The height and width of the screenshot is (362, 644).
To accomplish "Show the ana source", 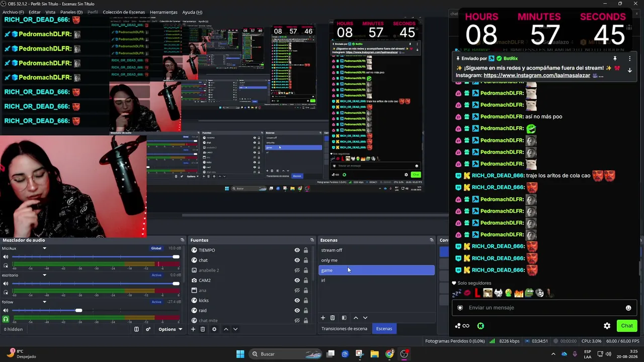I will click(297, 291).
